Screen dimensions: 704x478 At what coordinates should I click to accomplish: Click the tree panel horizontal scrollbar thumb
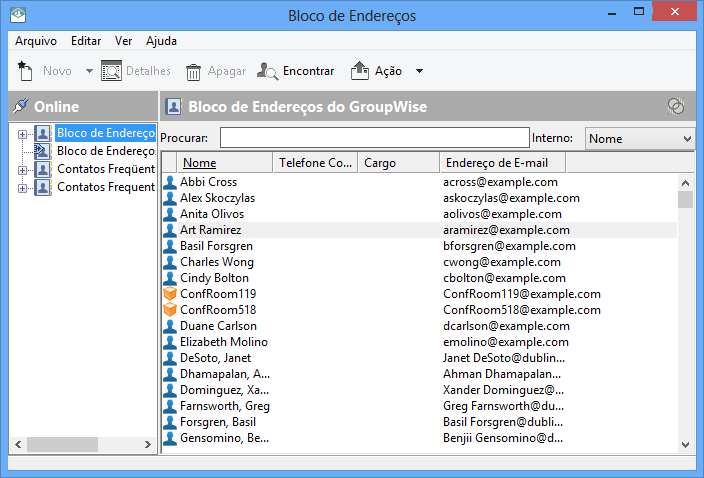pos(62,444)
